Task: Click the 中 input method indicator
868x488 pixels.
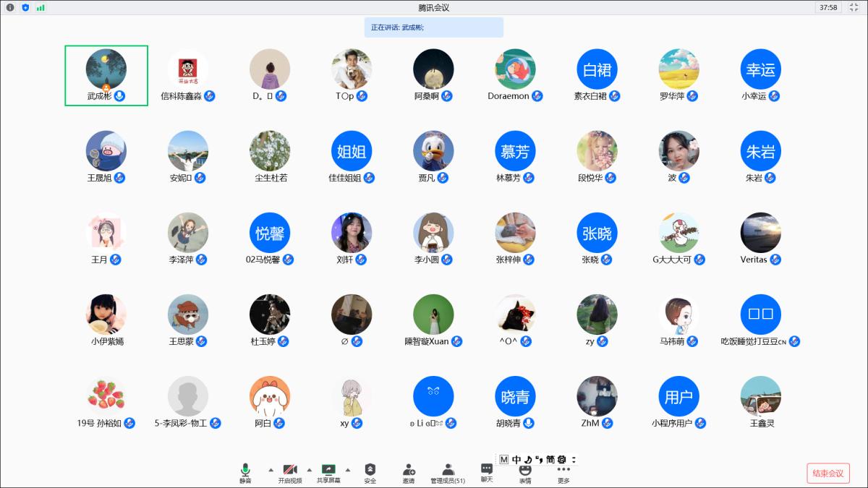Action: tap(516, 459)
